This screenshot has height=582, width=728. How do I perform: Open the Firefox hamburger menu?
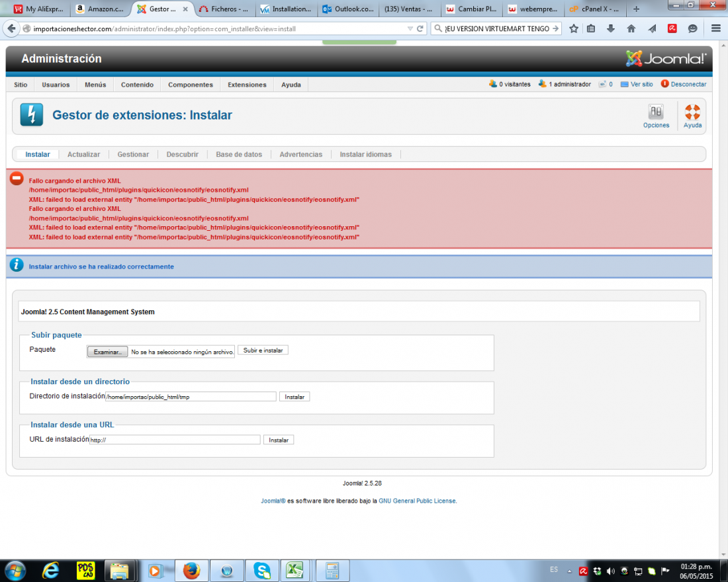point(716,29)
